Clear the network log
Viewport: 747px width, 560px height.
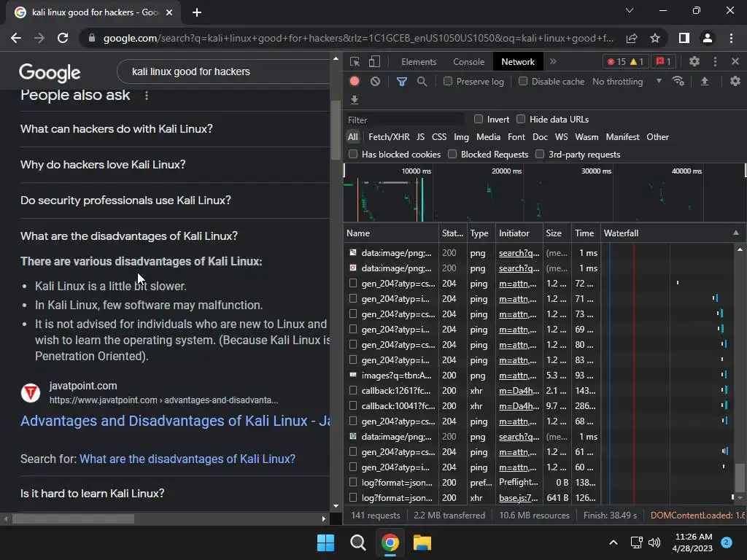click(x=376, y=82)
